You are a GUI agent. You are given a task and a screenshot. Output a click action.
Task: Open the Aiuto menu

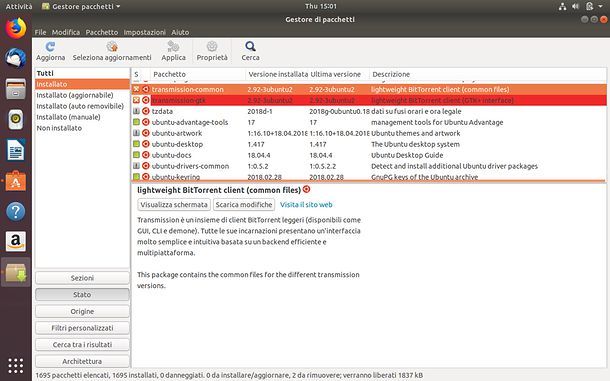pyautogui.click(x=180, y=32)
